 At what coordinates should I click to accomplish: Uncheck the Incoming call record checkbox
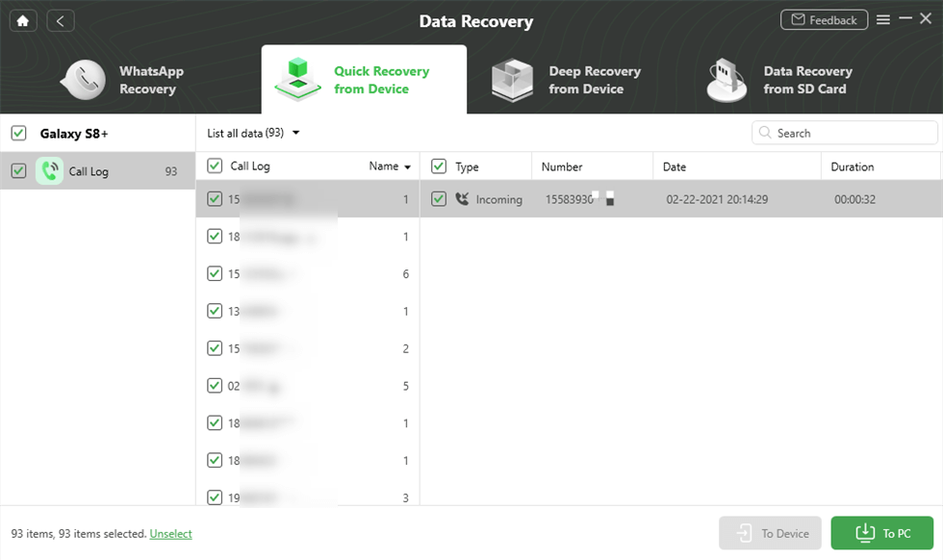pos(439,198)
